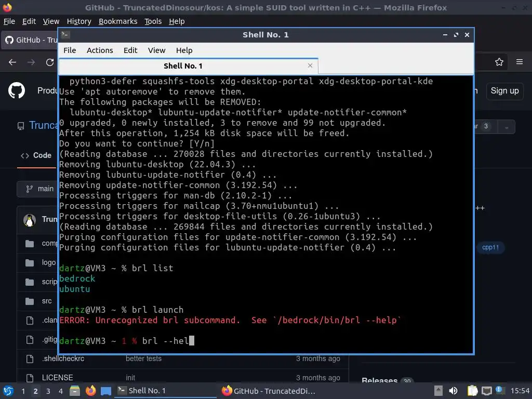The height and width of the screenshot is (399, 532).
Task: Switch to workspace 2
Action: point(35,391)
